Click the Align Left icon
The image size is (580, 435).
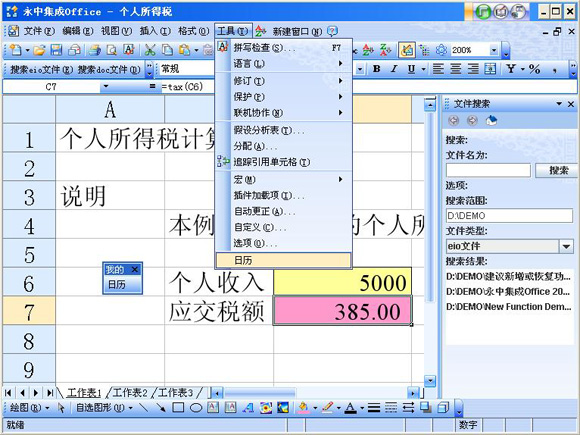[x=438, y=69]
